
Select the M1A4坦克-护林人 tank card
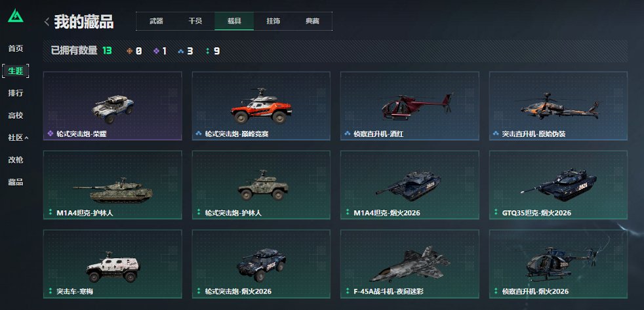[113, 185]
